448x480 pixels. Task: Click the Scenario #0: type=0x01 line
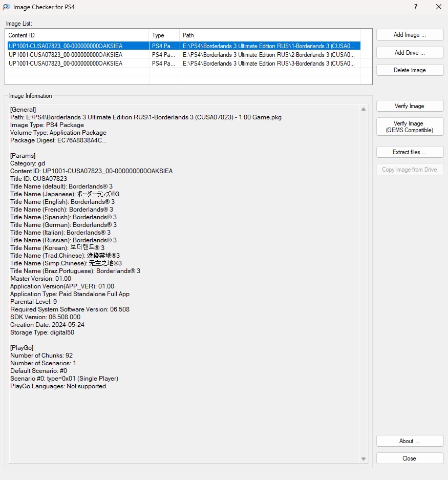point(65,379)
